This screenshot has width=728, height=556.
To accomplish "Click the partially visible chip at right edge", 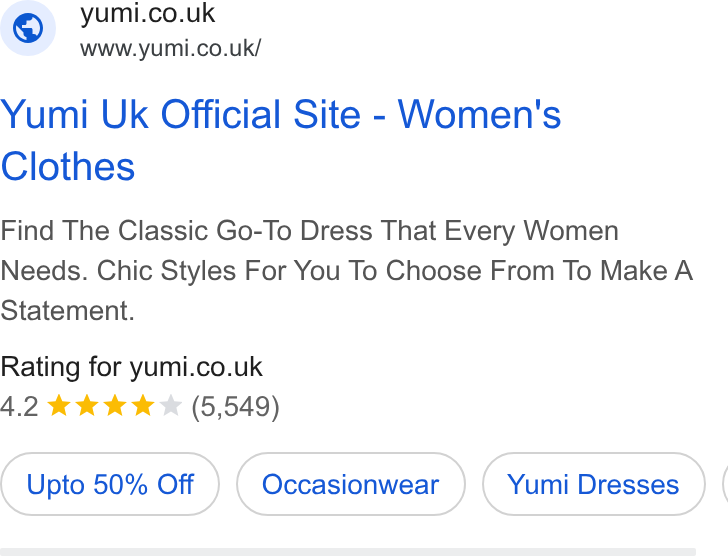I will [x=725, y=484].
